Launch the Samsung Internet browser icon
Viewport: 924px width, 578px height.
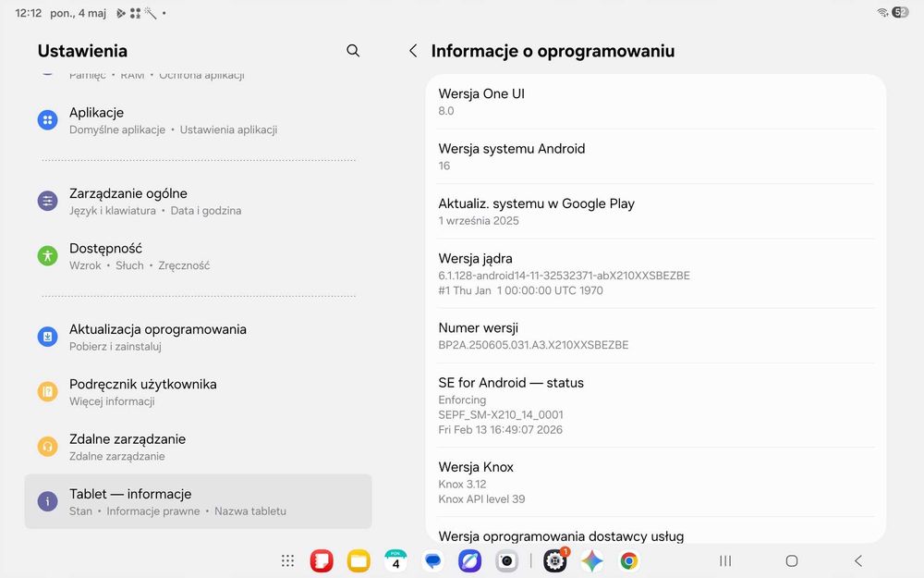(469, 561)
